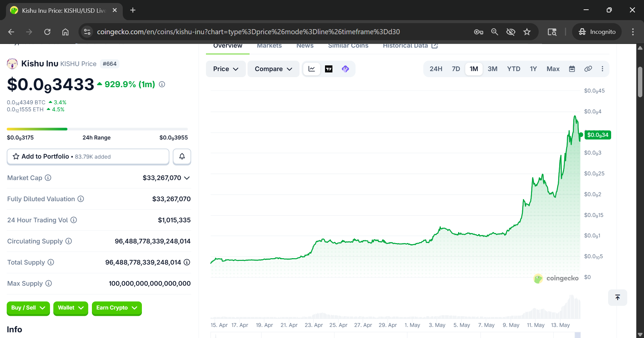
Task: Open Historical Data external link icon
Action: [x=435, y=46]
